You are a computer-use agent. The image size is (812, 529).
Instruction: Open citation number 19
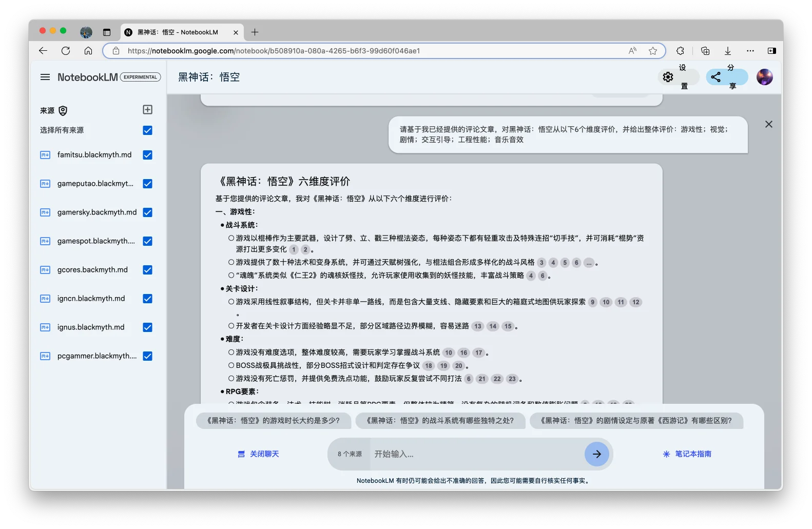[443, 366]
